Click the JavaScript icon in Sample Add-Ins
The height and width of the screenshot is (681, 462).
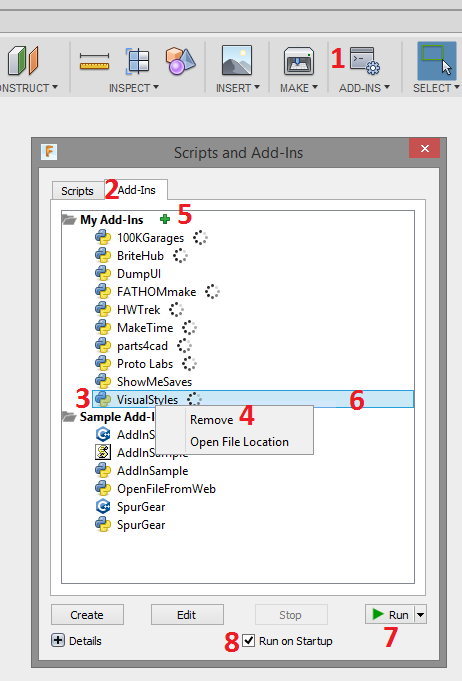103,453
